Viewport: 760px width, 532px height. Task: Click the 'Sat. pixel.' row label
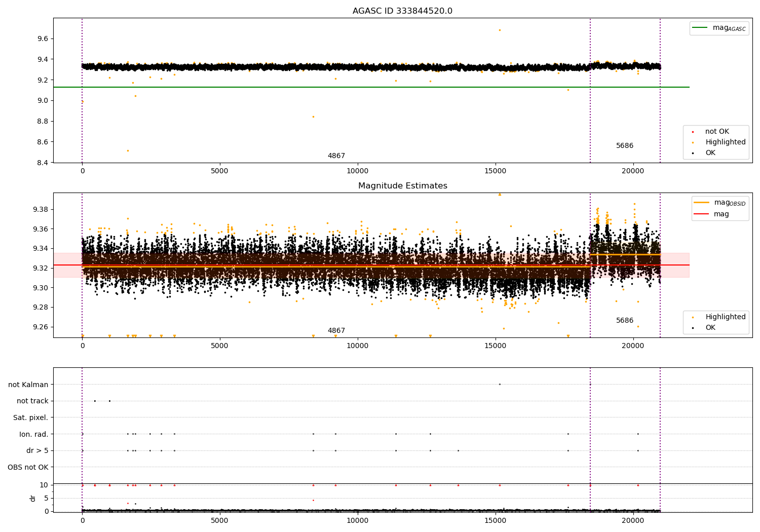[30, 417]
